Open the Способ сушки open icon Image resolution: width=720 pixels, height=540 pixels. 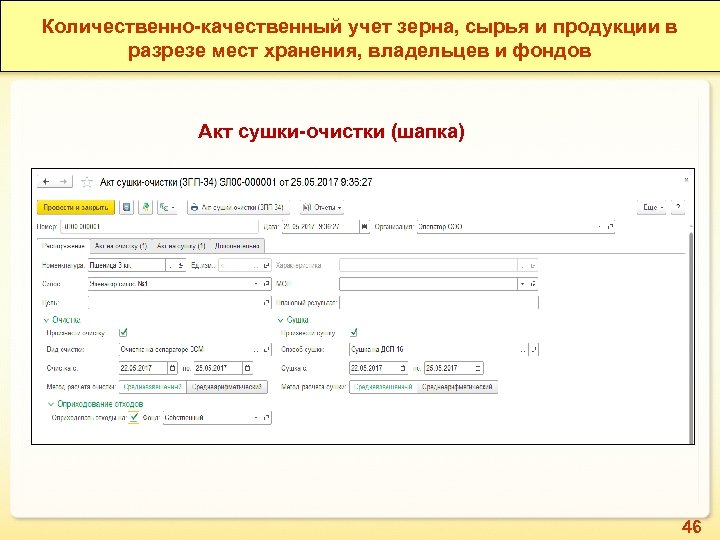534,349
